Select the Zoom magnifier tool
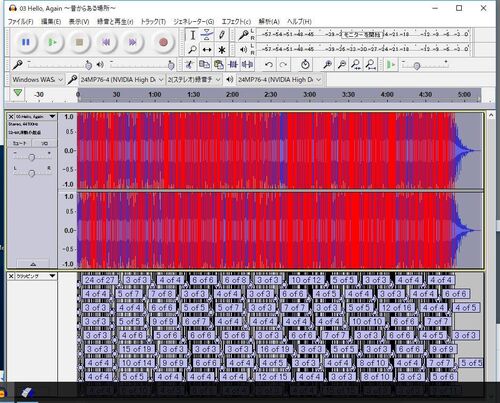500x403 pixels. pos(192,50)
